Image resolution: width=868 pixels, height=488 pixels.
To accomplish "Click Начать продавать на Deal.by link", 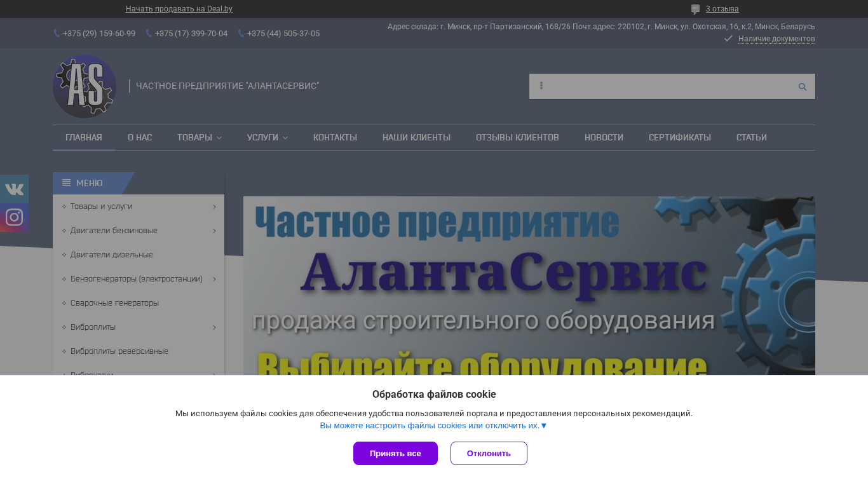I will (x=179, y=9).
